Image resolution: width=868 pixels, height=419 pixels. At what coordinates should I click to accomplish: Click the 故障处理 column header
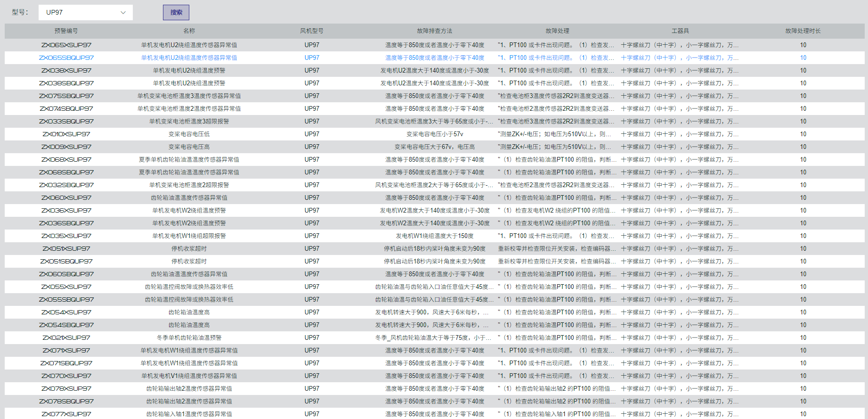[557, 31]
